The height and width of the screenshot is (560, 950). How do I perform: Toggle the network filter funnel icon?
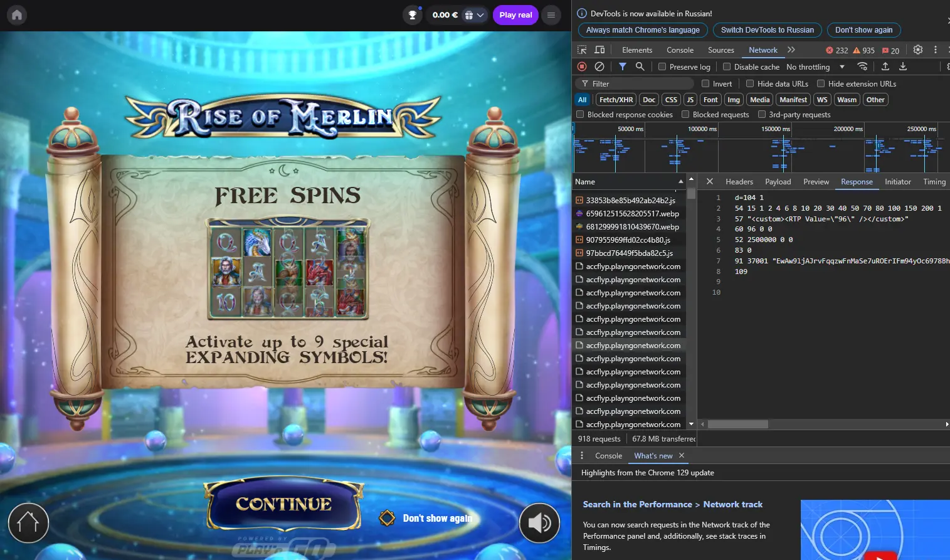click(x=623, y=66)
